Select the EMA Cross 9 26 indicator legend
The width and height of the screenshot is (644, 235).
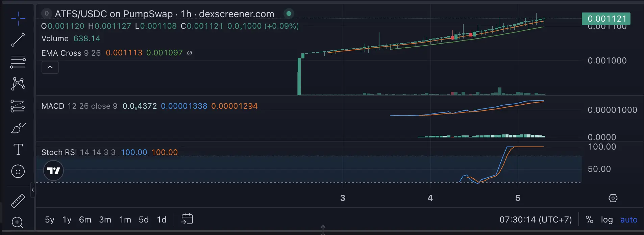point(71,53)
